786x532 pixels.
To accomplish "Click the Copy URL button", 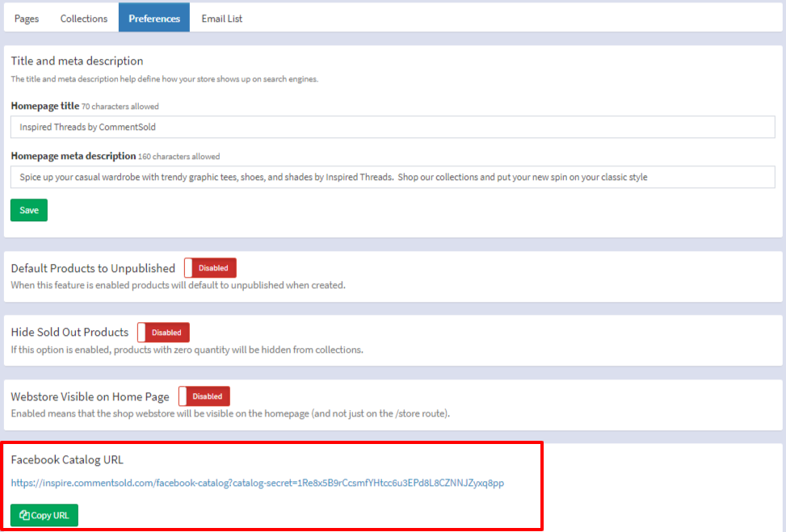I will 44,515.
